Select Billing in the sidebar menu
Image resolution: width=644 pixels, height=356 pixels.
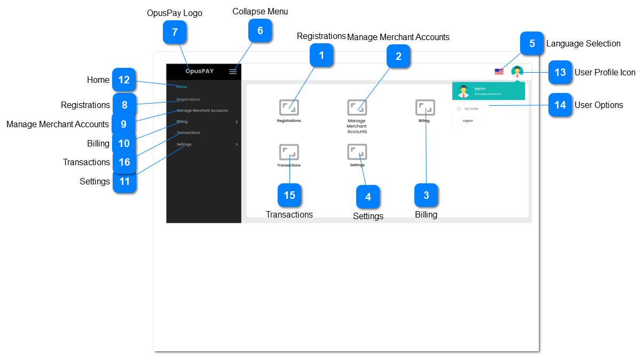[182, 122]
